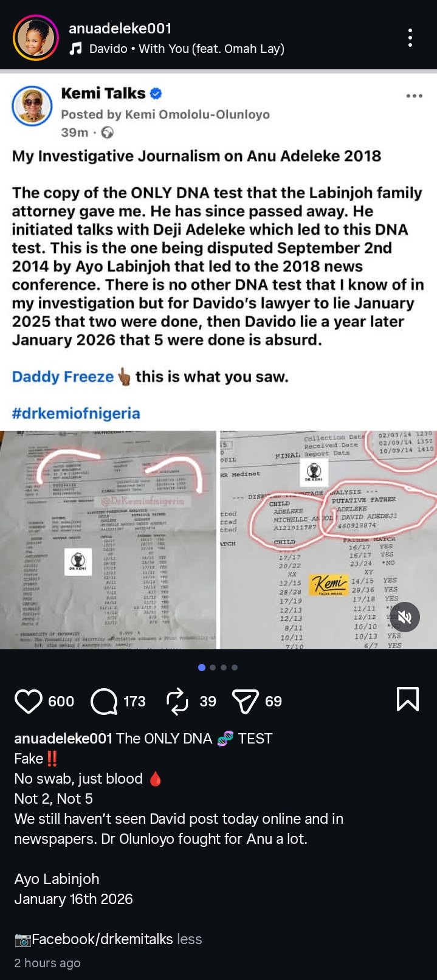Open the comments bubble icon
The height and width of the screenshot is (980, 437).
[104, 701]
